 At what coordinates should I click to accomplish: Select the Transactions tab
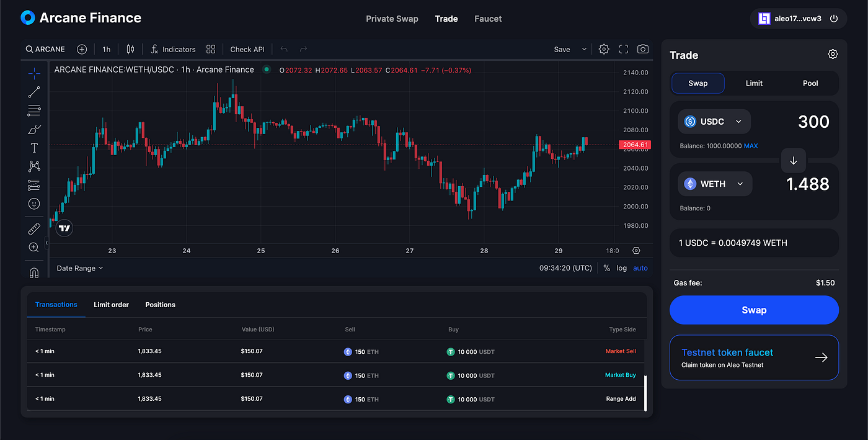point(56,305)
